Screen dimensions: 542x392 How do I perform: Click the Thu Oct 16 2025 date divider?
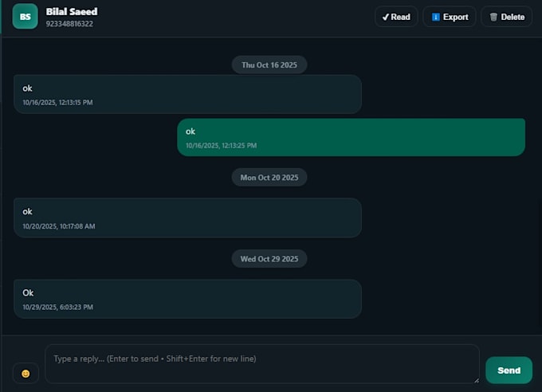click(269, 65)
